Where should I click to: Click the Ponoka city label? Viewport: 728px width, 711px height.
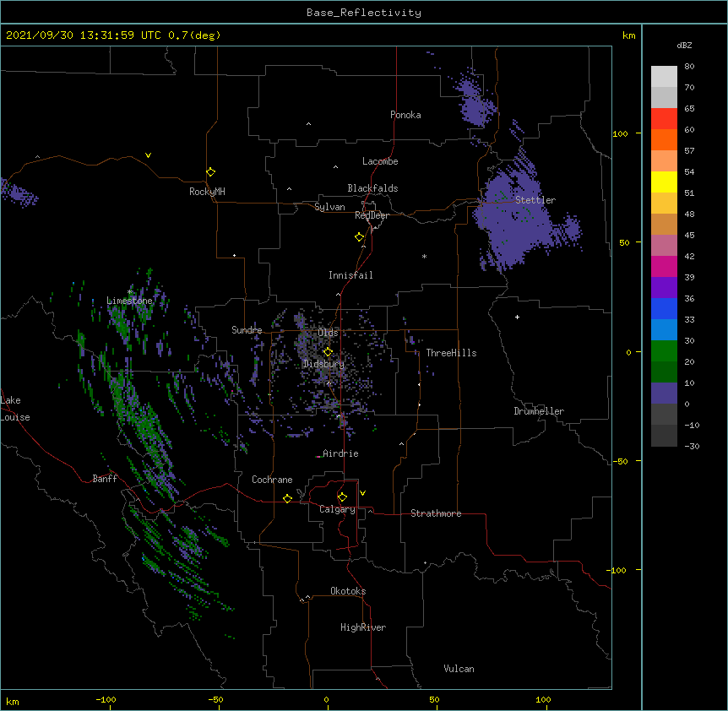[x=405, y=115]
